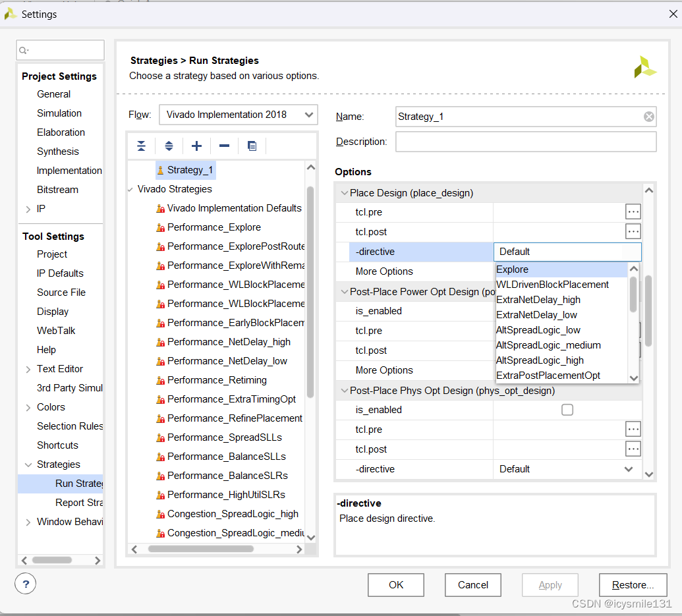Viewport: 682px width, 616px height.
Task: Open tcl.post browse button under Phys Opt Design
Action: point(633,449)
